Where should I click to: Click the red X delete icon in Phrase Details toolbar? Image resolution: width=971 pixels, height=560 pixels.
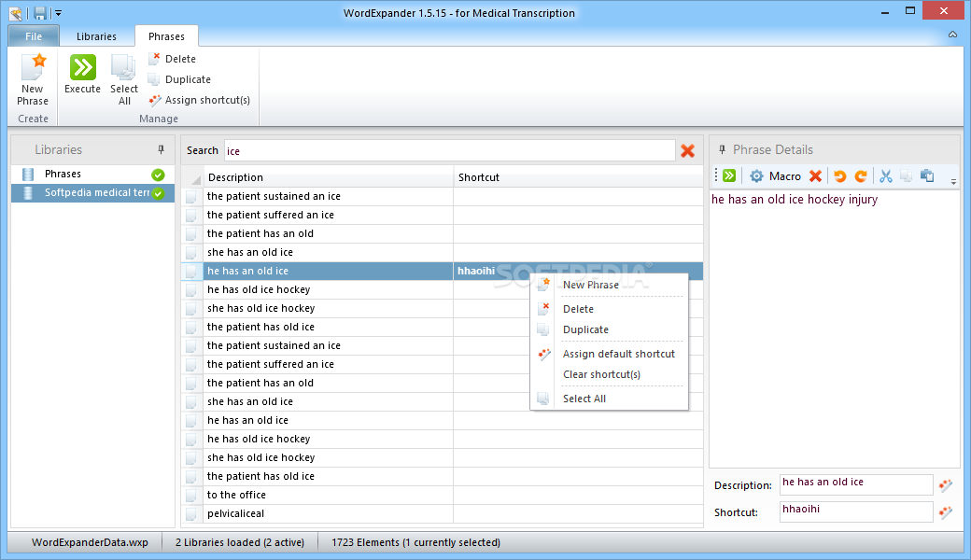point(816,175)
